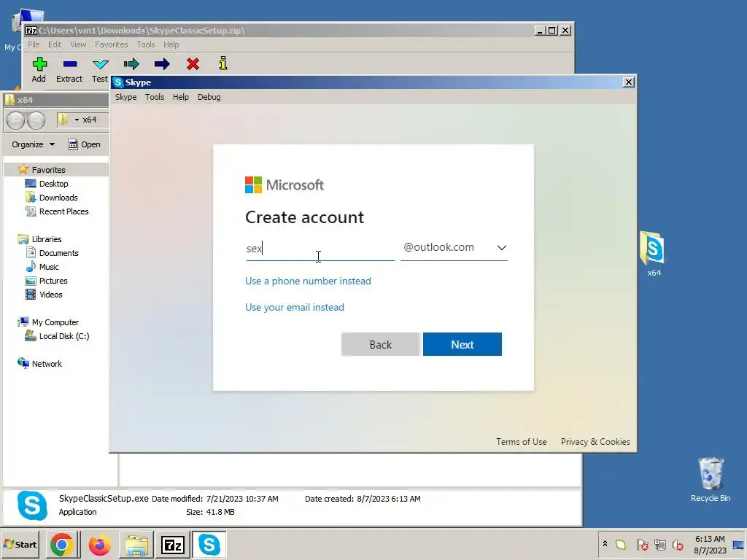Click the Test checkmark icon in 7-Zip
Viewport: 747px width, 560px height.
click(101, 64)
